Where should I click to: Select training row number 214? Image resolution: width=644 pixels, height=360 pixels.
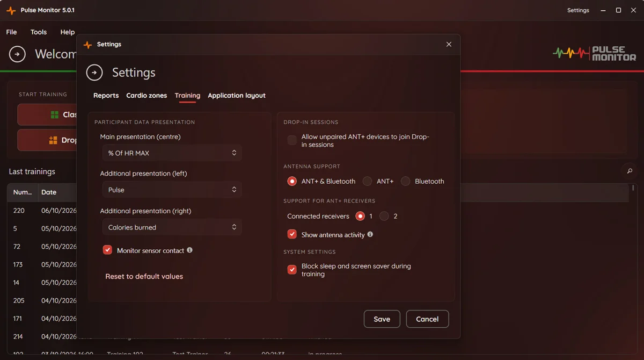41,336
